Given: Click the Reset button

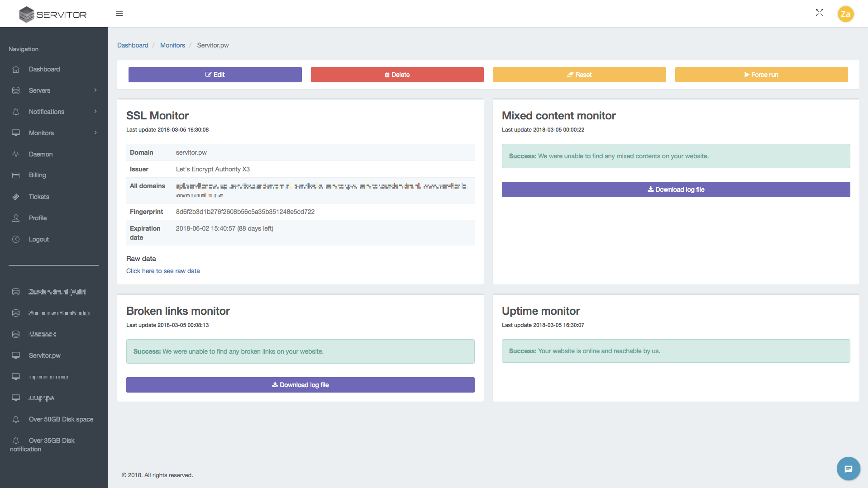Looking at the screenshot, I should coord(579,75).
